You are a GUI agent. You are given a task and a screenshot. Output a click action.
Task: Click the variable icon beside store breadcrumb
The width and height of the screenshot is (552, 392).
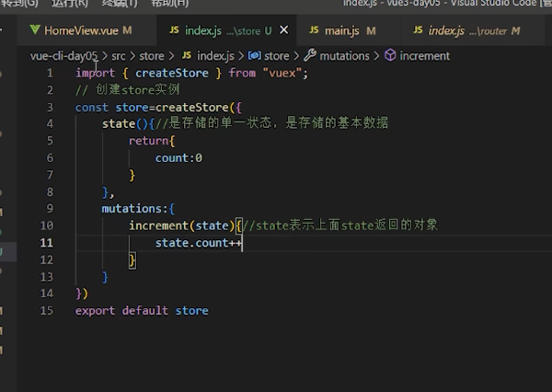(255, 55)
